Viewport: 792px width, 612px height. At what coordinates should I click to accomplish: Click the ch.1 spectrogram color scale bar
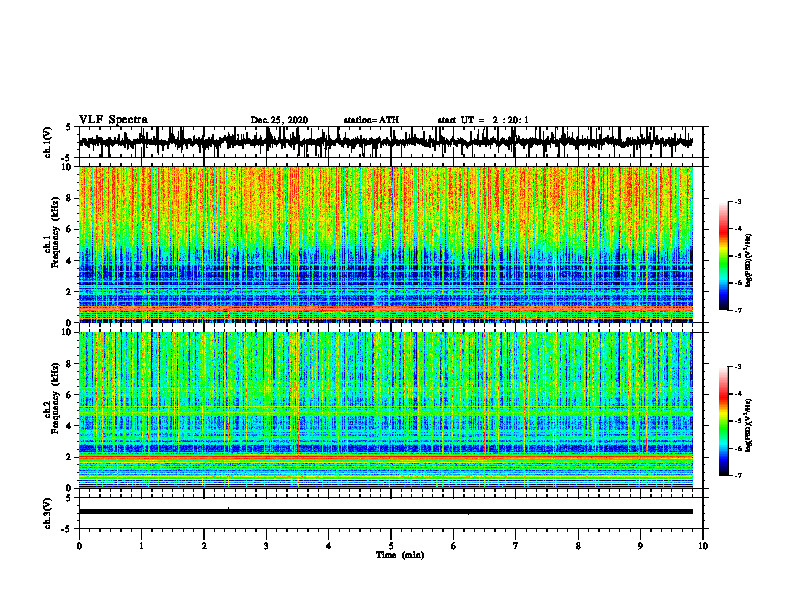[x=723, y=256]
